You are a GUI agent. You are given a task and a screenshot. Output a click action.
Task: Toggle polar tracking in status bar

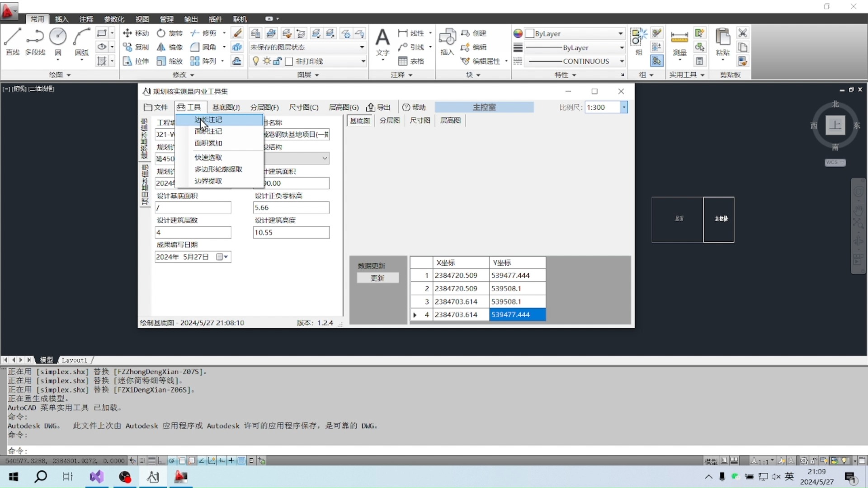(172, 460)
